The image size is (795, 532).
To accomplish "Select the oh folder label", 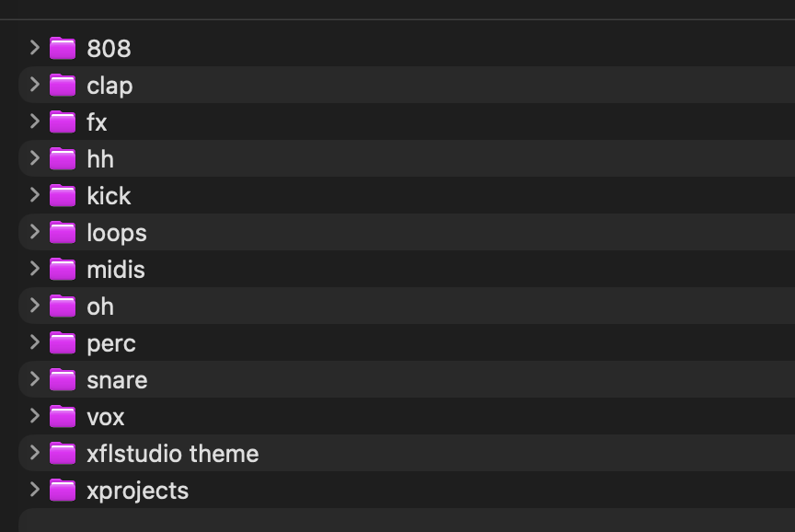I will (100, 306).
